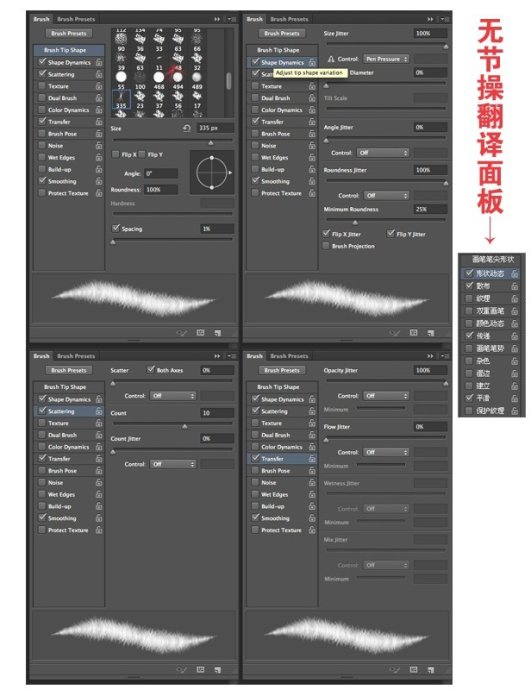Image resolution: width=531 pixels, height=690 pixels.
Task: Open Size Jitter Control Pen Pressure dropdown
Action: click(386, 59)
